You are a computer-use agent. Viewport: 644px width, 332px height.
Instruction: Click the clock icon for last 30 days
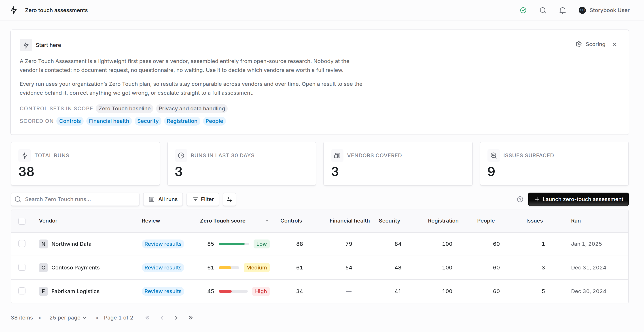tap(181, 155)
